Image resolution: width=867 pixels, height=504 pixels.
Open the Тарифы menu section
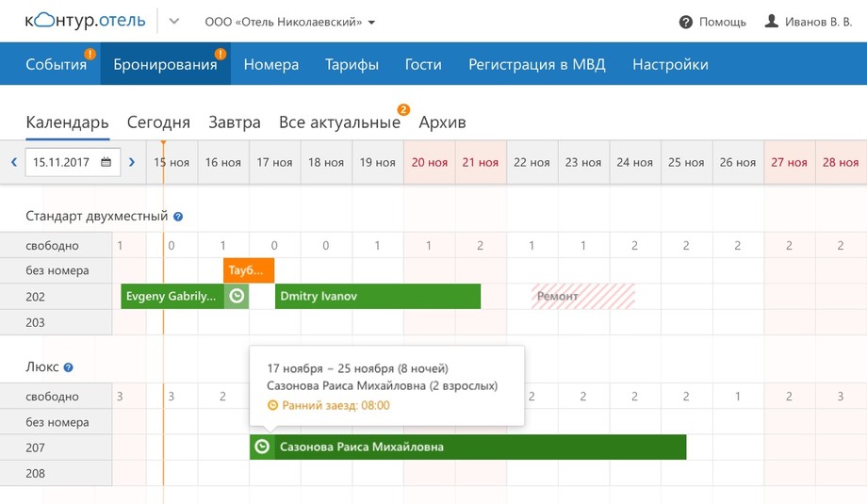coord(352,64)
